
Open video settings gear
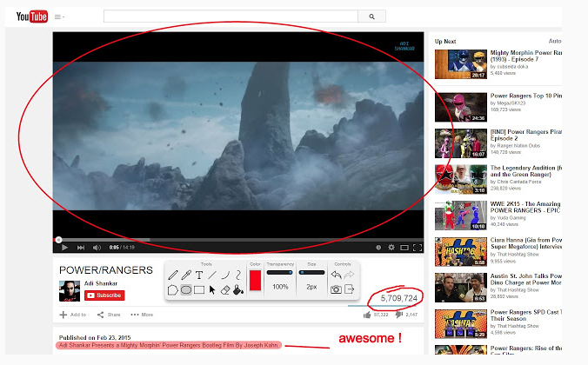coord(391,248)
